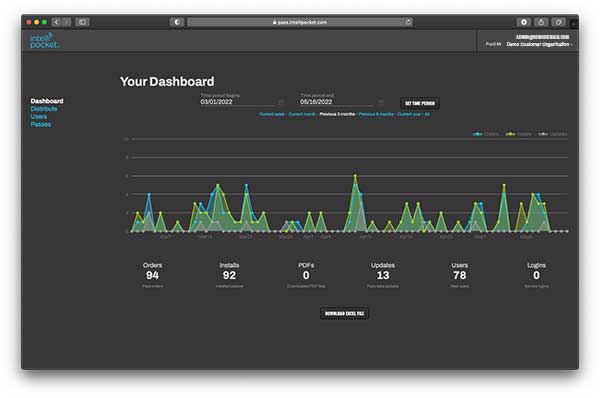Screen dimensions: 600x398
Task: Toggle the Orders series in chart legend
Action: (486, 134)
